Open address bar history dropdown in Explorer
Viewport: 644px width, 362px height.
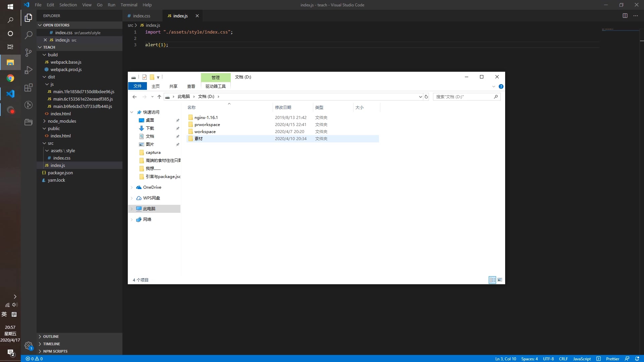(x=420, y=97)
